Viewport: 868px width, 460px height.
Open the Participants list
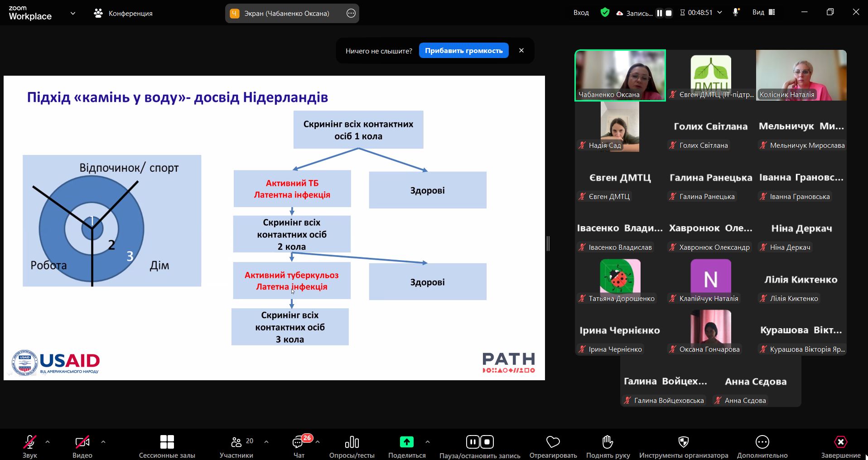(x=236, y=442)
